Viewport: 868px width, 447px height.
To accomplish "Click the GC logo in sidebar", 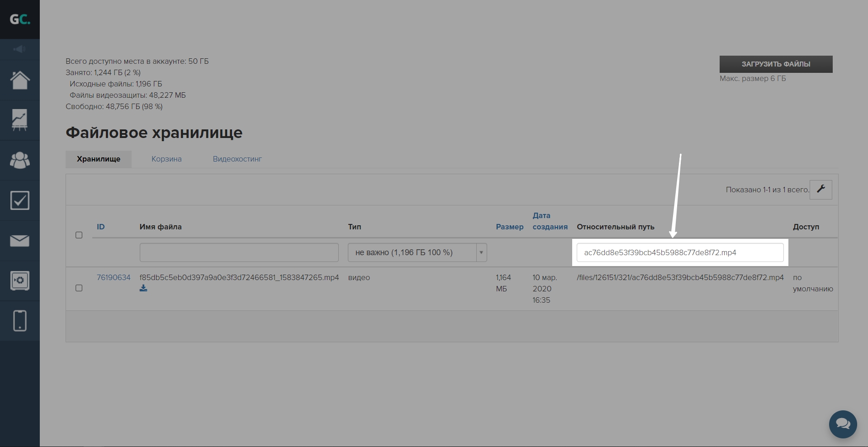I will [20, 19].
